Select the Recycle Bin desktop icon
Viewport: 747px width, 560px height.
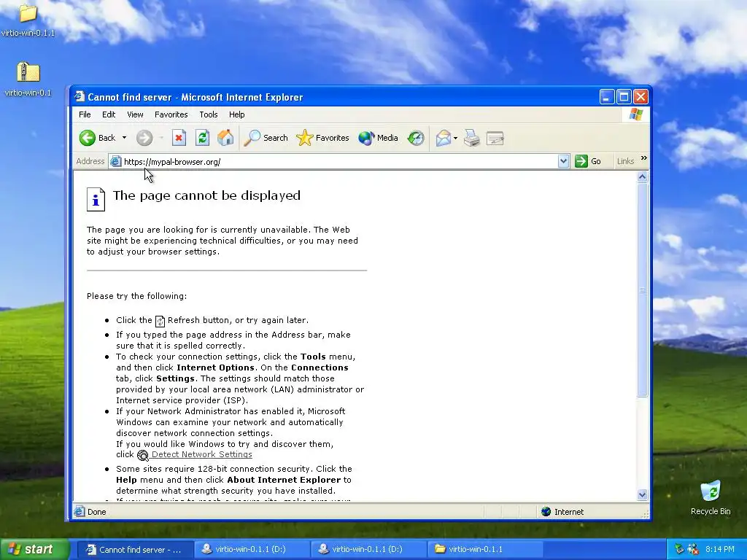(x=711, y=498)
